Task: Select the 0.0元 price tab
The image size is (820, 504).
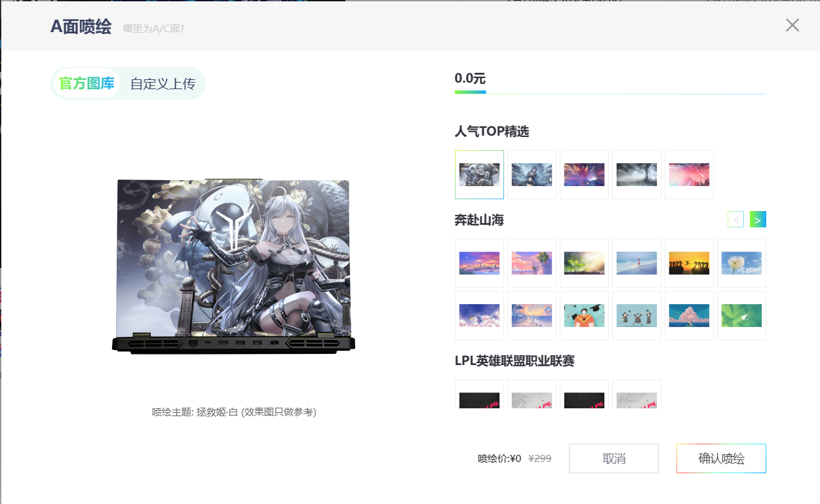Action: (x=470, y=79)
